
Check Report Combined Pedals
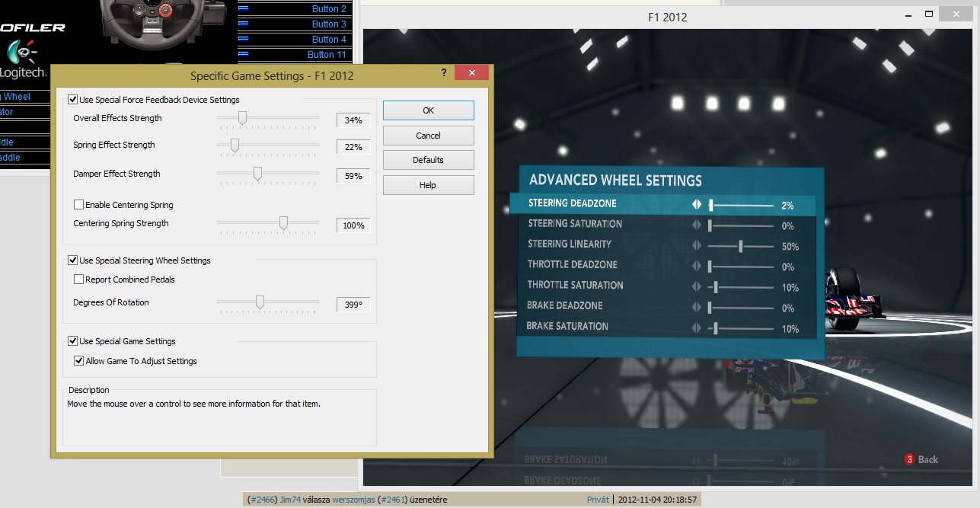coord(78,280)
